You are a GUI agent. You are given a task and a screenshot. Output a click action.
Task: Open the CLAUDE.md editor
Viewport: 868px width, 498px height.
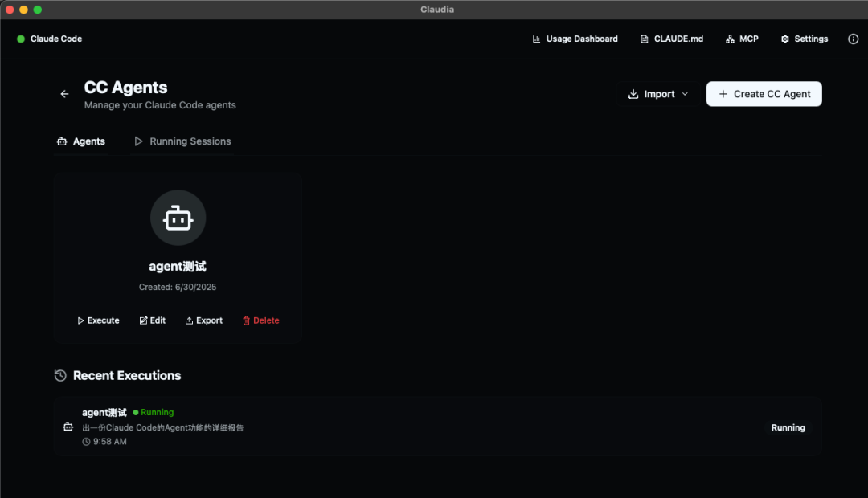pos(671,39)
